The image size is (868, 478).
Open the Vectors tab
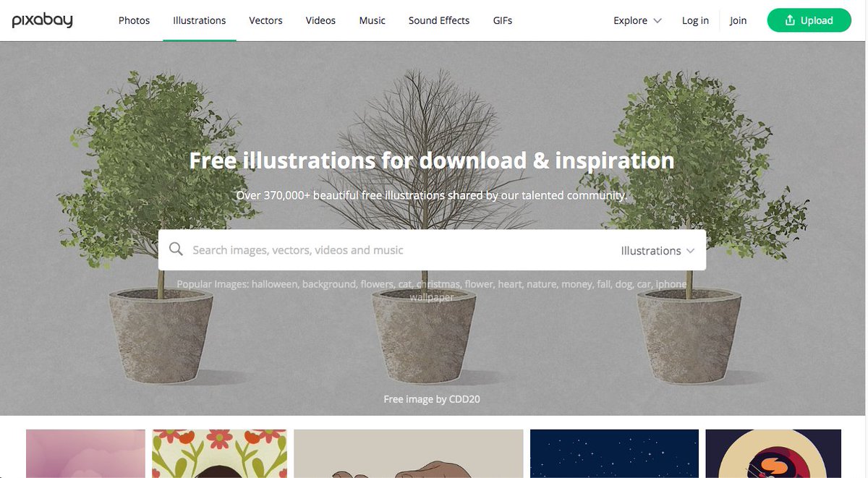pyautogui.click(x=265, y=20)
